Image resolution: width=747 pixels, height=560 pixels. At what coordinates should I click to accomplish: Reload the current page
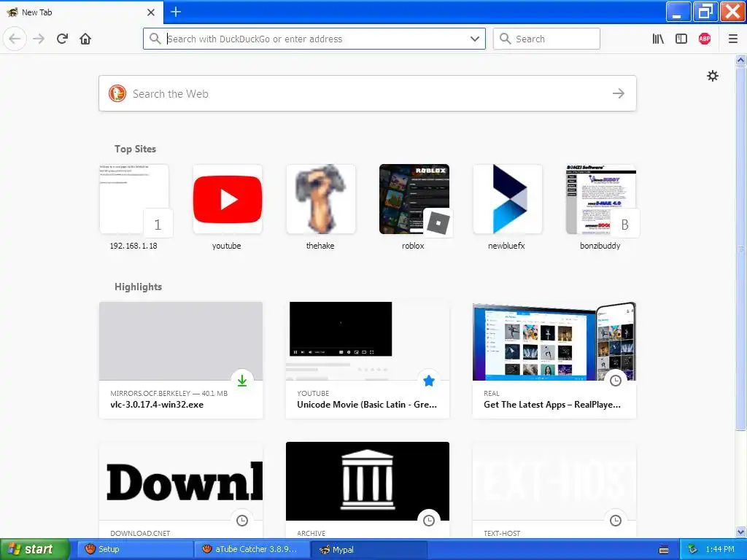63,39
